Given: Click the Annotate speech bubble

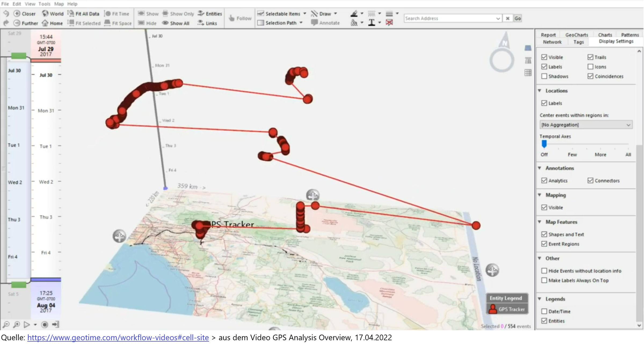Looking at the screenshot, I should click(314, 23).
